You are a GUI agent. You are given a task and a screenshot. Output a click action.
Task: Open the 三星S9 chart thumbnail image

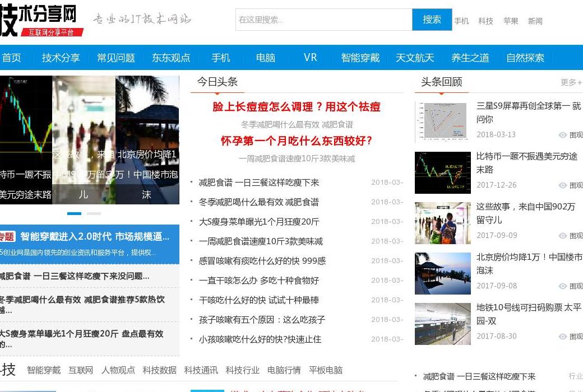(x=442, y=122)
